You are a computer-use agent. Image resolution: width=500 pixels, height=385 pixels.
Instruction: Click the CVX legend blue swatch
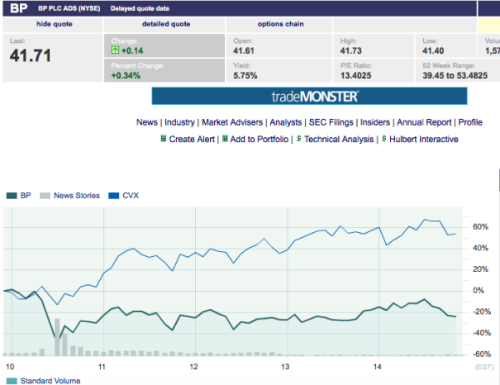[114, 195]
